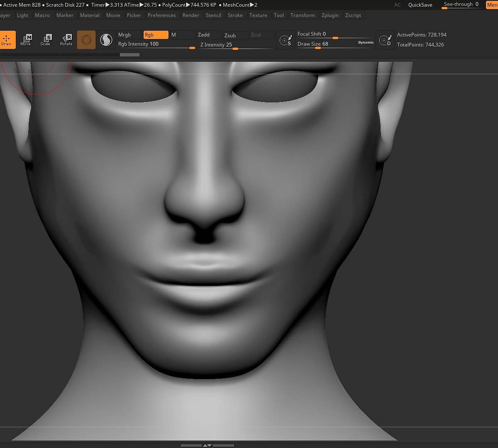The image size is (498, 448).
Task: Adjust the Z Intensity slider
Action: (x=236, y=46)
